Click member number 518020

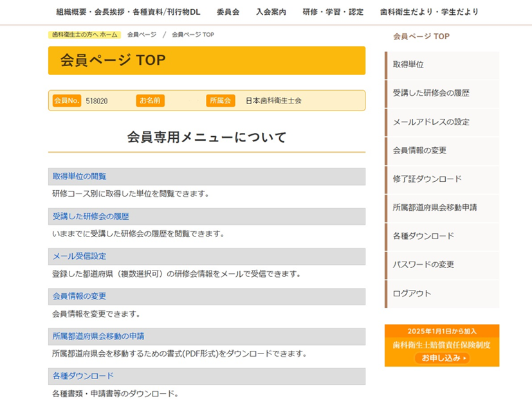[96, 101]
